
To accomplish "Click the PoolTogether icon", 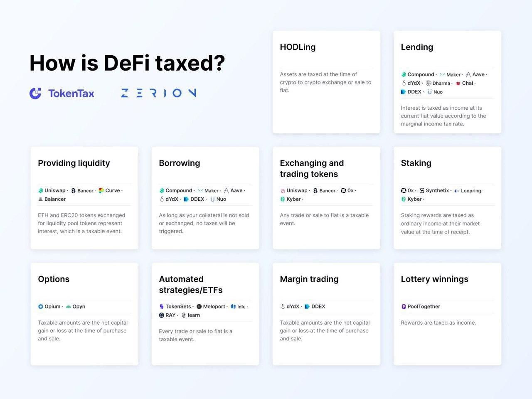I will [x=404, y=306].
